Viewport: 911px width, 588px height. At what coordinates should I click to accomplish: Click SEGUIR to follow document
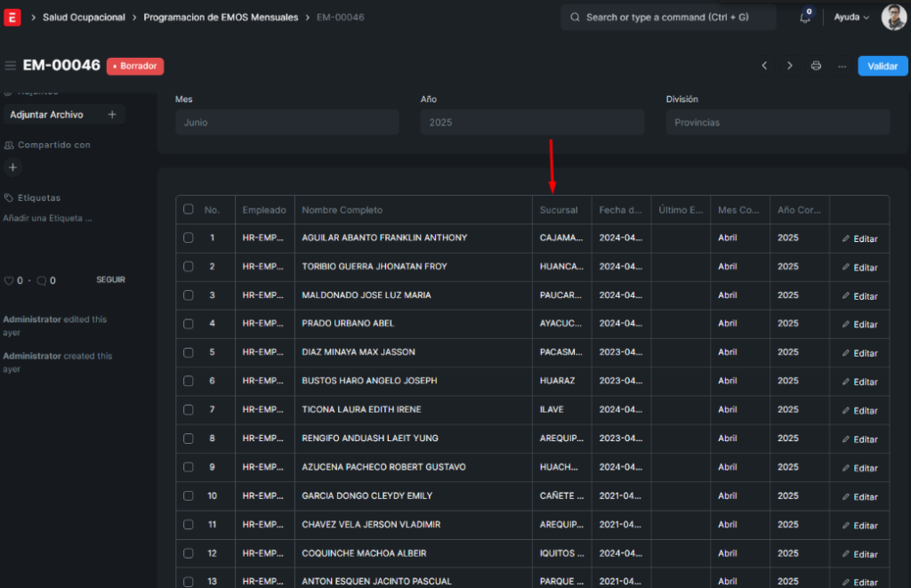(110, 280)
